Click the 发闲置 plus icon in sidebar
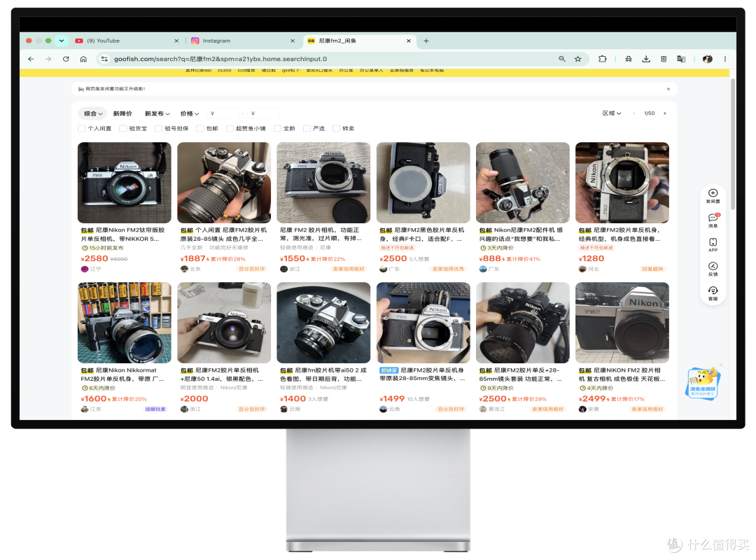756x560 pixels. (x=713, y=193)
